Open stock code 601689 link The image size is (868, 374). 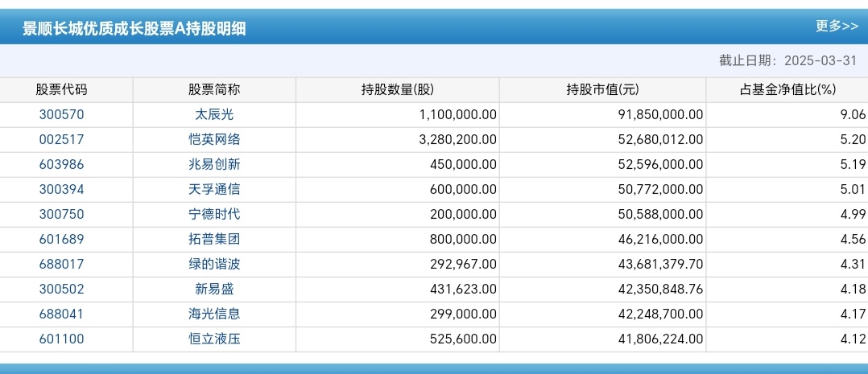[61, 240]
